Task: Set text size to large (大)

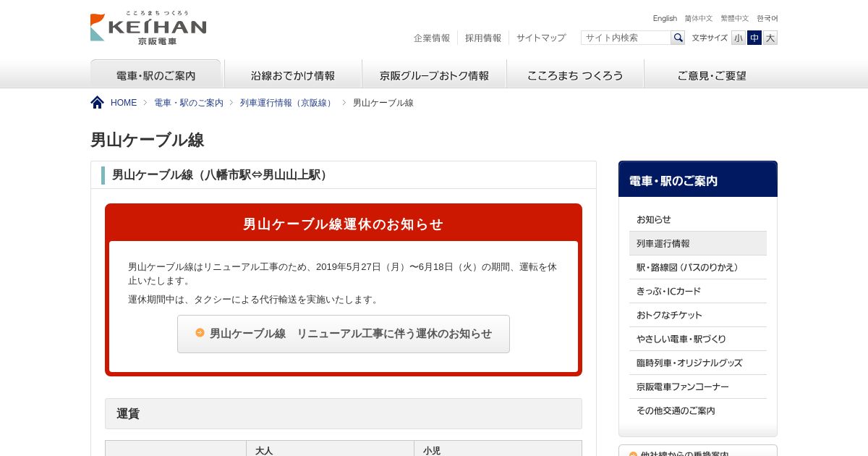Action: (x=770, y=38)
